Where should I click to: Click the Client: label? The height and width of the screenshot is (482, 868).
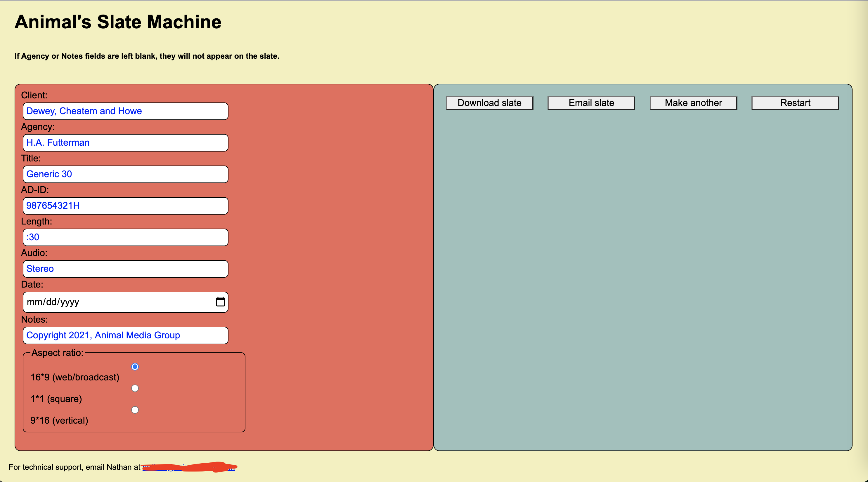(x=34, y=95)
